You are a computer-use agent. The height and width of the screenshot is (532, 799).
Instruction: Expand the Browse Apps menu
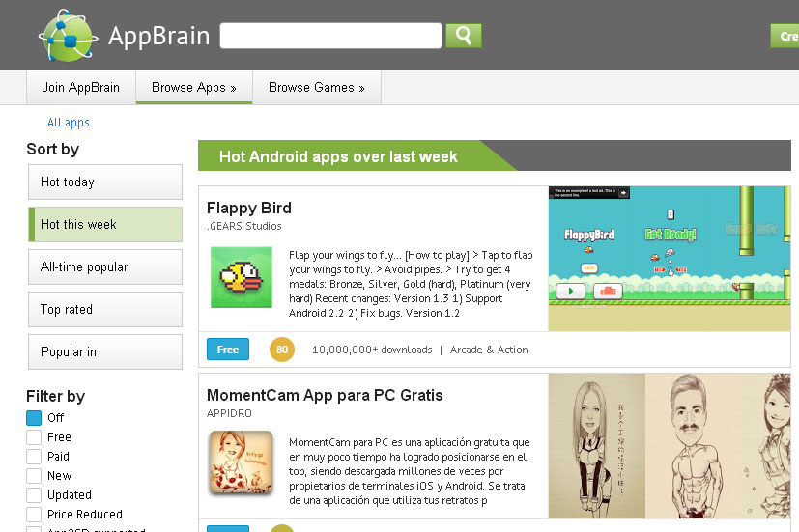[x=194, y=88]
